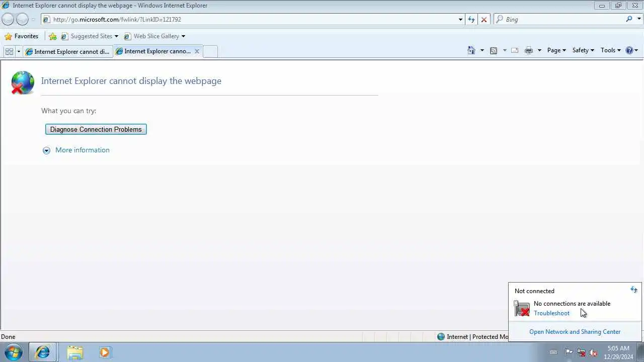
Task: Open the search provider dropdown arrow
Action: pos(639,19)
